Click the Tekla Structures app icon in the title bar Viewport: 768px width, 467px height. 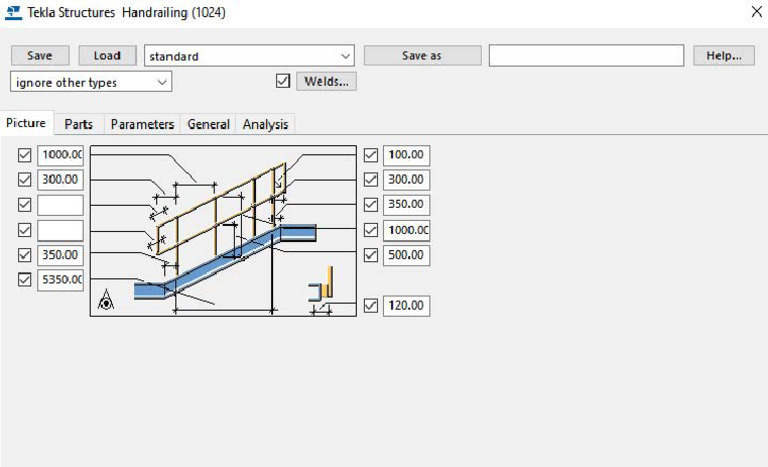[x=13, y=12]
